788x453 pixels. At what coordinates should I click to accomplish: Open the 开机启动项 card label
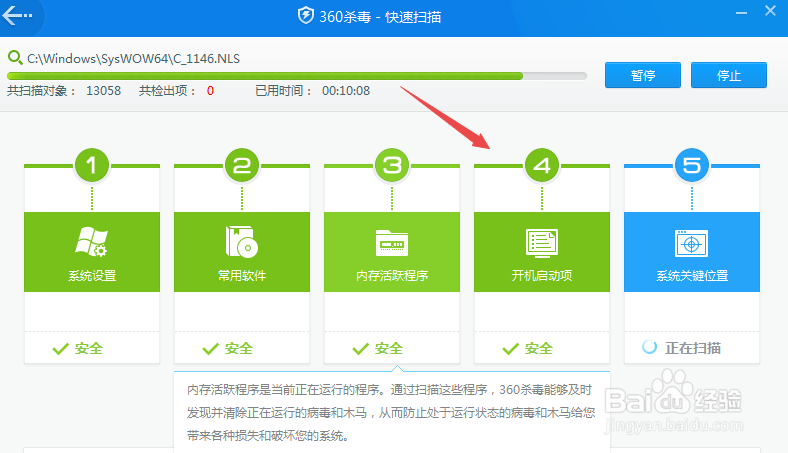tap(542, 276)
